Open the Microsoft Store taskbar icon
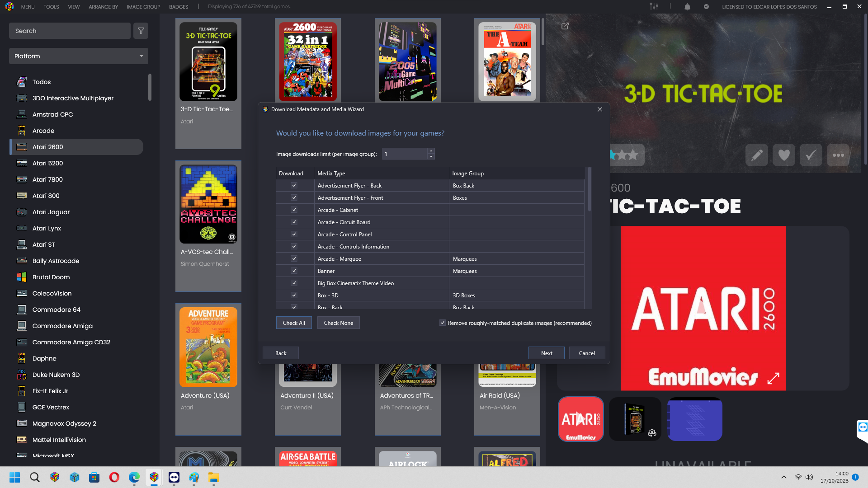 click(x=94, y=477)
